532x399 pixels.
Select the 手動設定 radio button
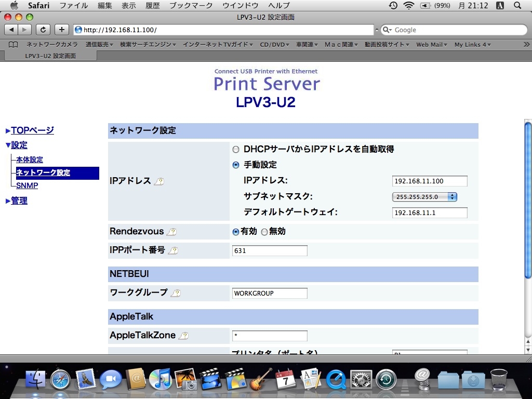[236, 165]
